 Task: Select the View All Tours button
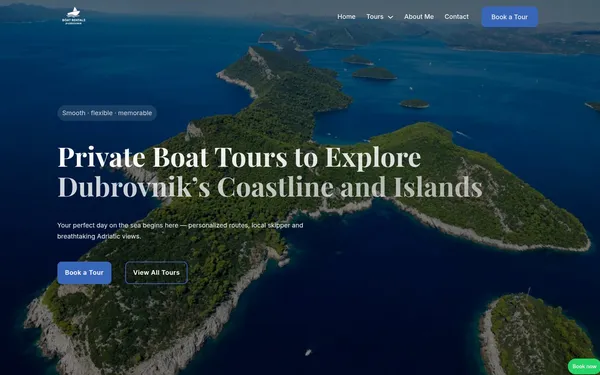point(156,273)
